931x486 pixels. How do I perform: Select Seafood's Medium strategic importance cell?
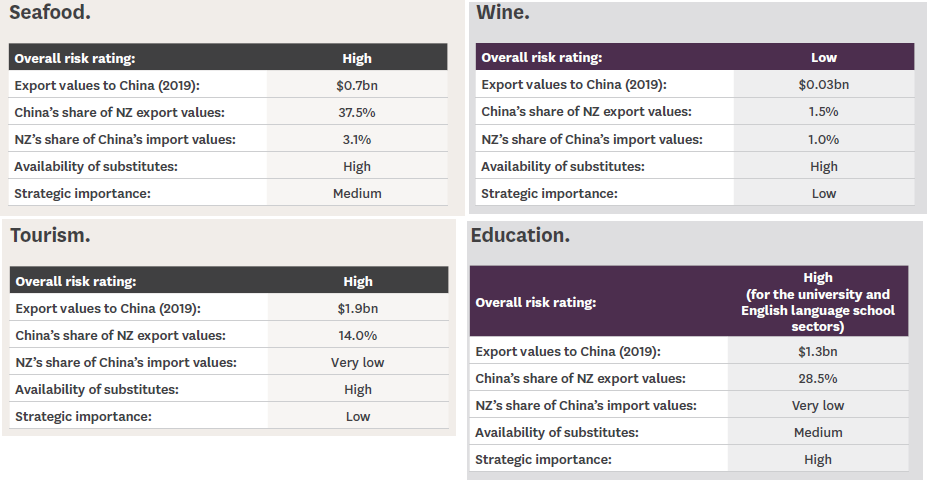point(357,193)
